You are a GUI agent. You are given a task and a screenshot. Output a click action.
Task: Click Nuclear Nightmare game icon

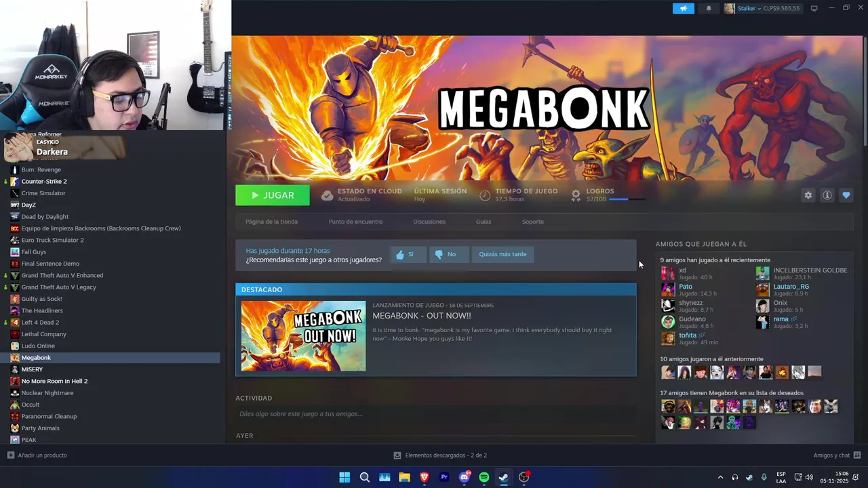(x=15, y=392)
